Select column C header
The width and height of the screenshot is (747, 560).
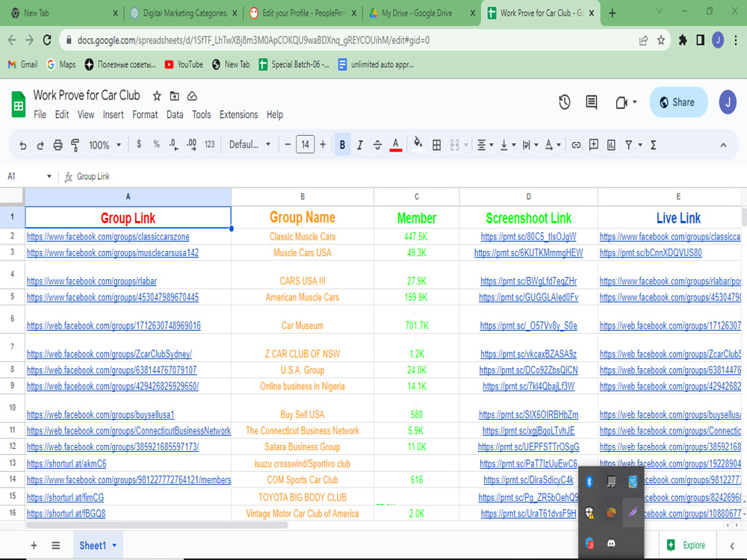(416, 196)
